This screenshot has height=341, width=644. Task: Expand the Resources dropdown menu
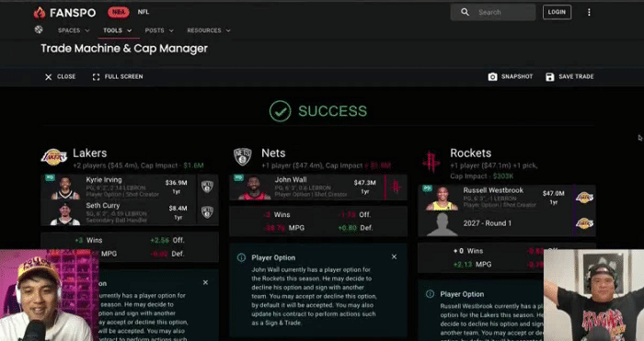coord(209,30)
